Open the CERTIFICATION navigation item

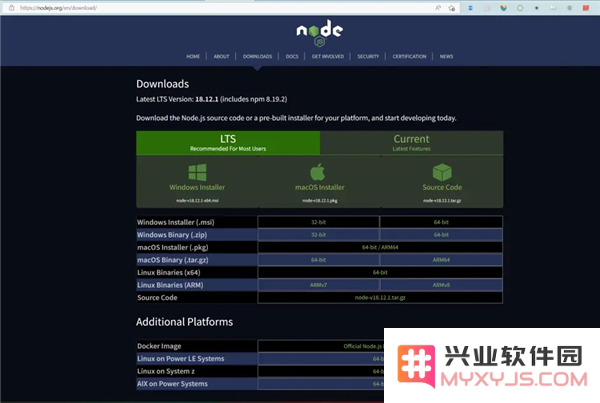(409, 56)
